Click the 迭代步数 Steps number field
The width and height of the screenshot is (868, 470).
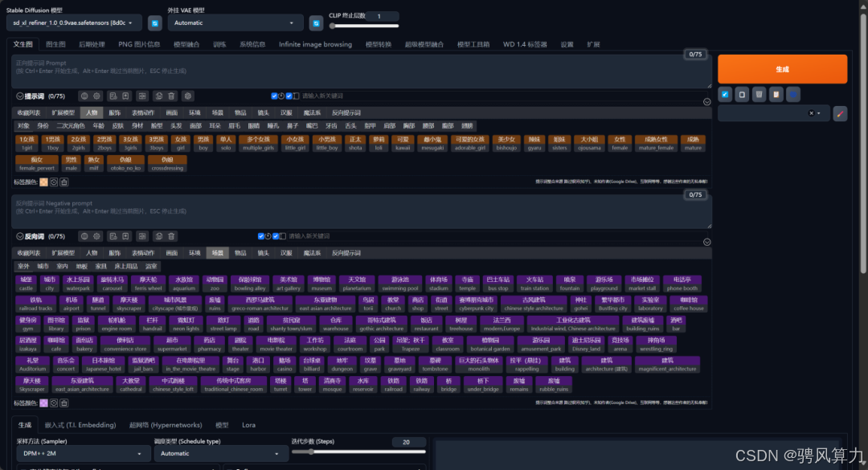tap(408, 443)
